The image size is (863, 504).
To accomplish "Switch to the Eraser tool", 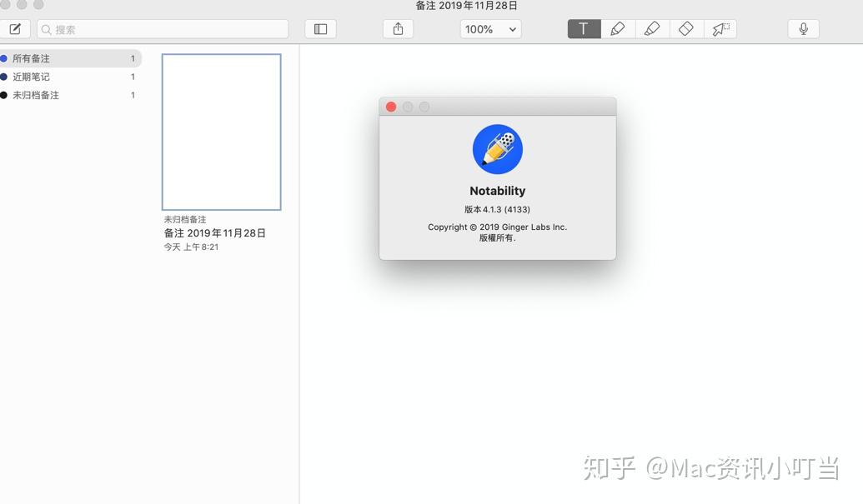I will pyautogui.click(x=685, y=28).
